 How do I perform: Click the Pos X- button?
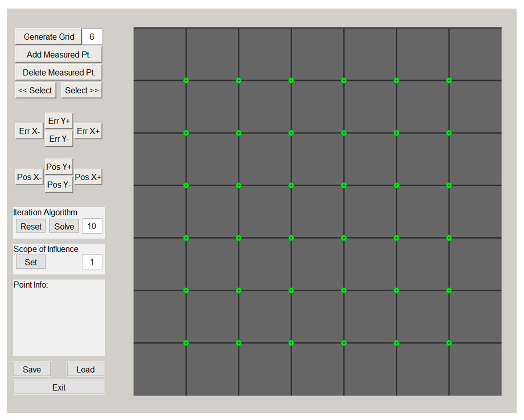point(29,177)
